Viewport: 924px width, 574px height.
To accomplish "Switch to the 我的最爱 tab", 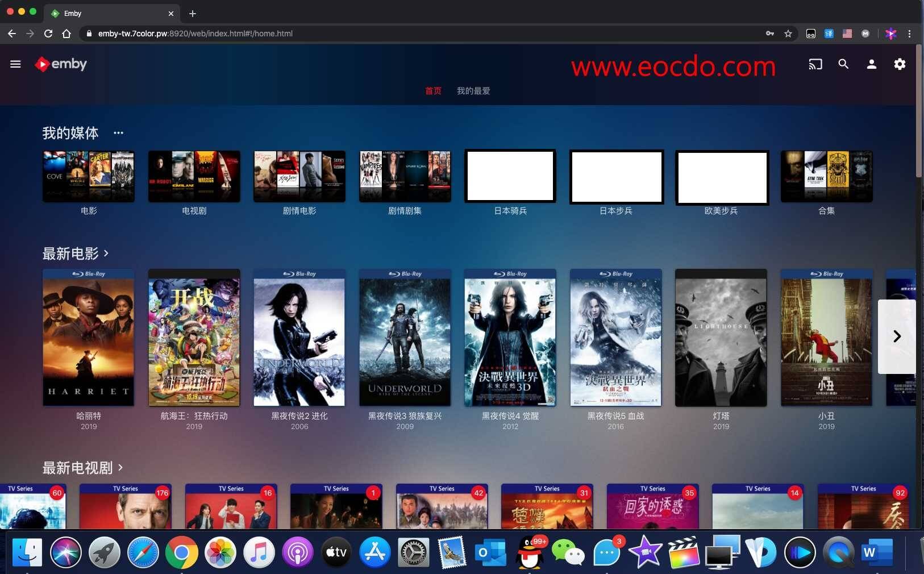I will [x=473, y=91].
